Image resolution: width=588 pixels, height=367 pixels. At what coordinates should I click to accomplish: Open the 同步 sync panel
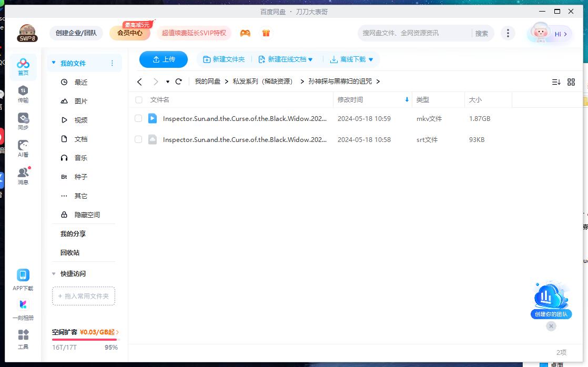point(23,121)
